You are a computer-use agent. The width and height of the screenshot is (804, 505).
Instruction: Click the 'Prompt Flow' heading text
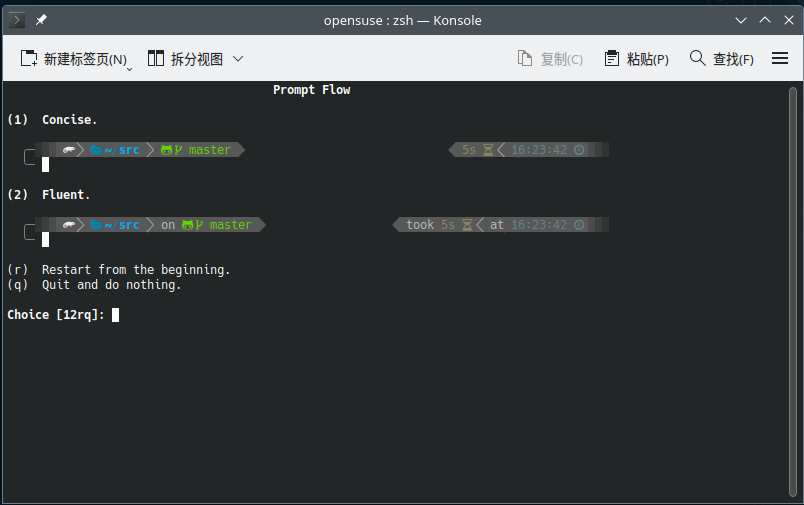312,90
